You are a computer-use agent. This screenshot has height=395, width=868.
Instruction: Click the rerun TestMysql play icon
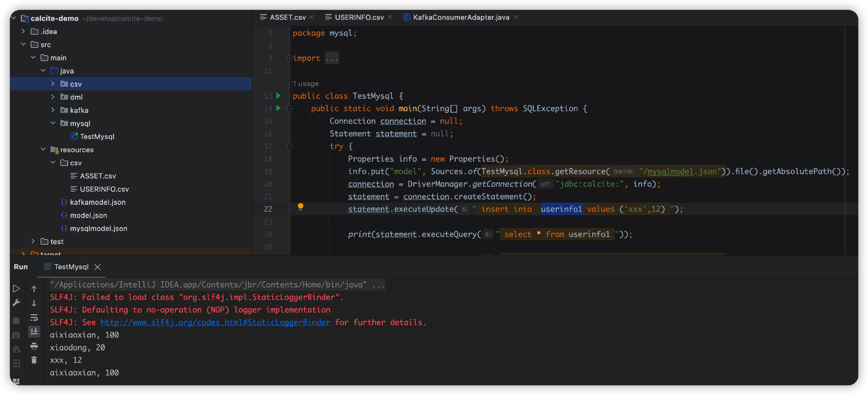16,289
